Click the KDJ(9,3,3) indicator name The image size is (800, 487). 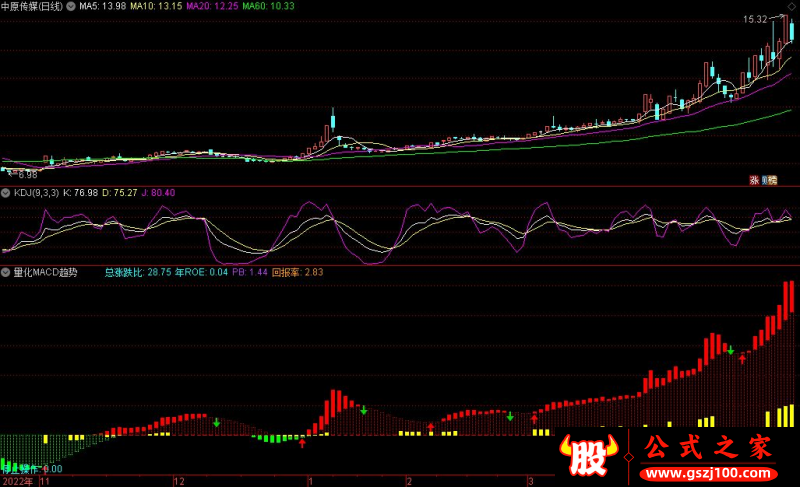35,192
